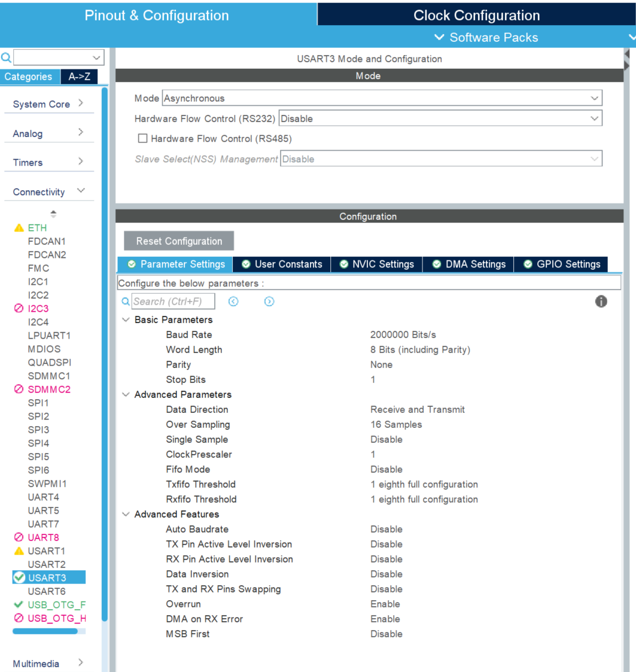This screenshot has width=636, height=672.
Task: Collapse the Advanced Parameters section
Action: 126,394
